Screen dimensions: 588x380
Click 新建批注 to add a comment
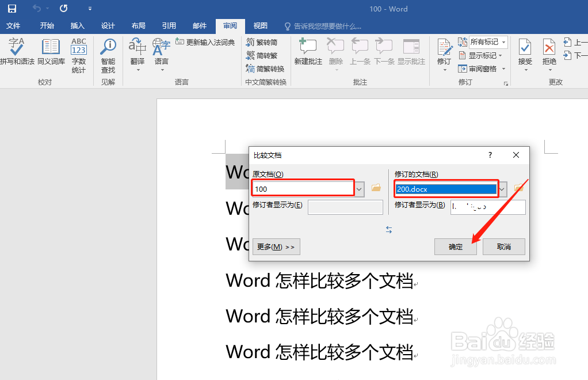[x=308, y=51]
